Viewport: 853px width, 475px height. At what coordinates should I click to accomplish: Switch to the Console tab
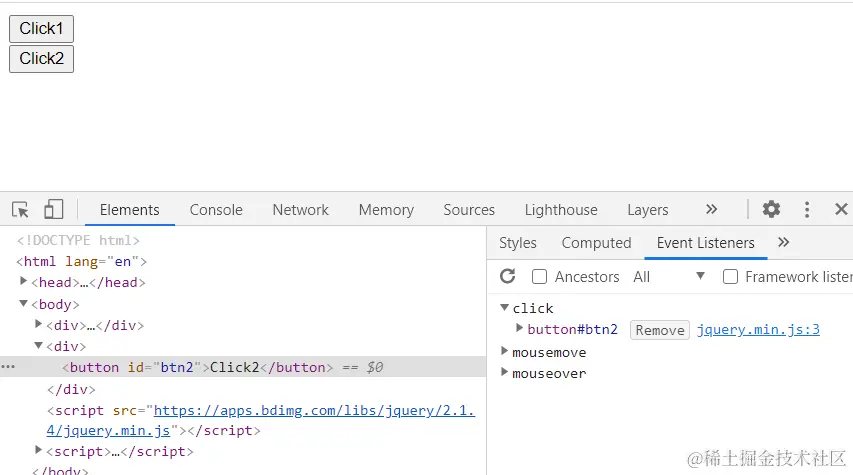point(216,210)
